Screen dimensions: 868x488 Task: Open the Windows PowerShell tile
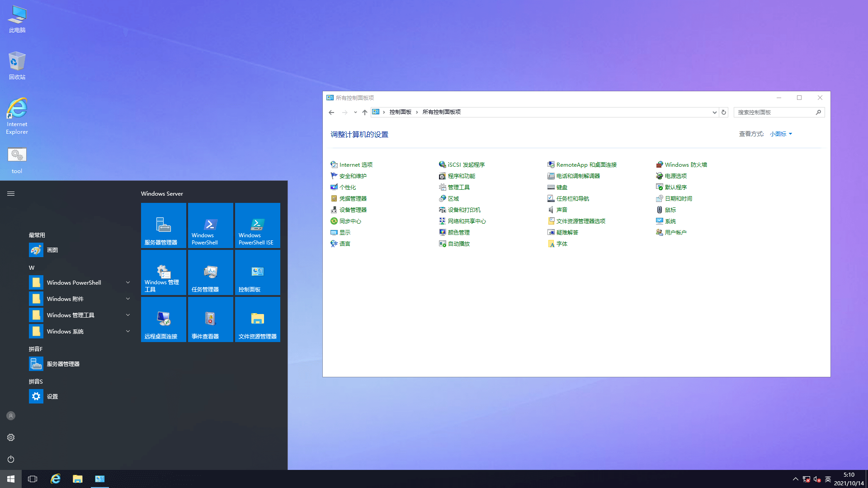point(210,225)
